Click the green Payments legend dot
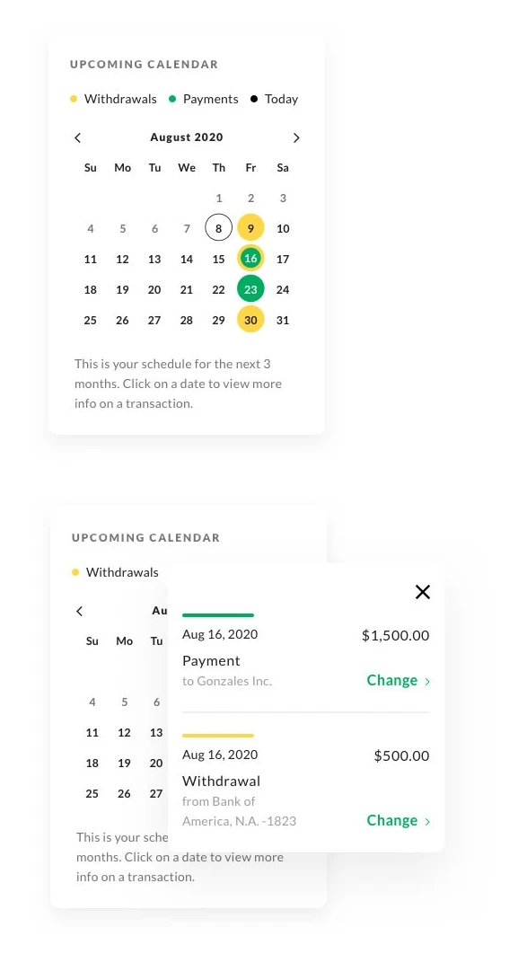This screenshot has height=980, width=518. point(171,99)
